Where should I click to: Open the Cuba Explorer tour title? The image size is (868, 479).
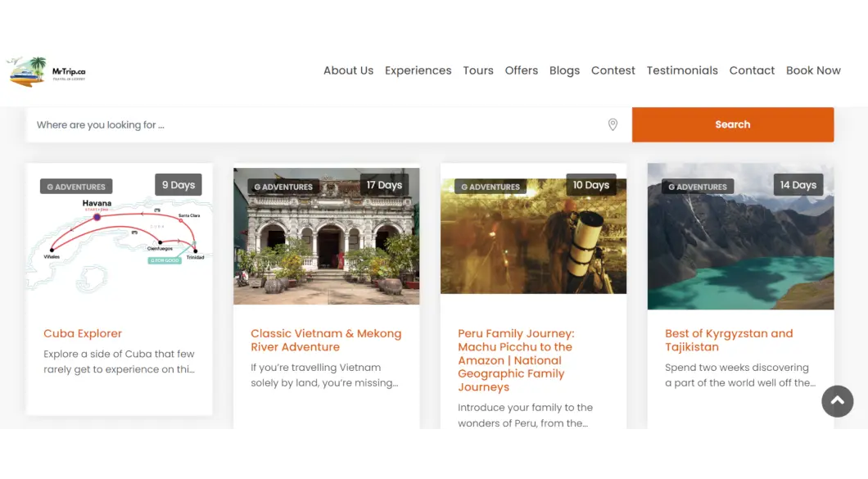coord(83,333)
